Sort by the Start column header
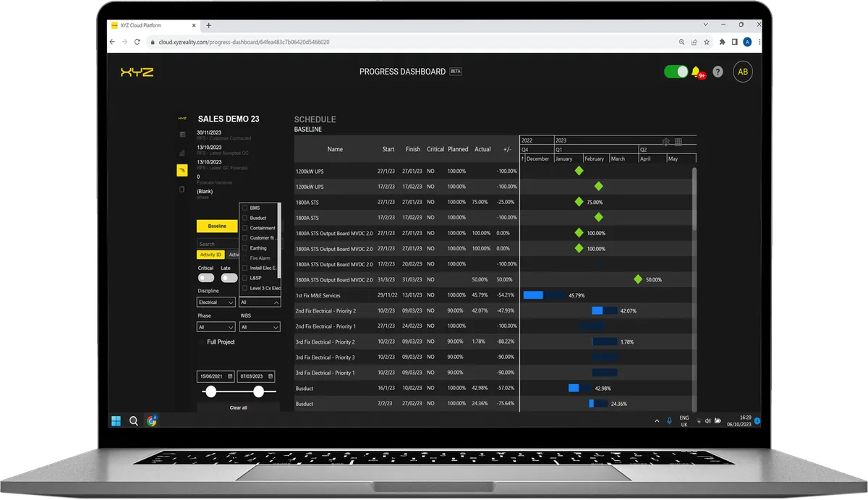868x500 pixels. (x=388, y=149)
